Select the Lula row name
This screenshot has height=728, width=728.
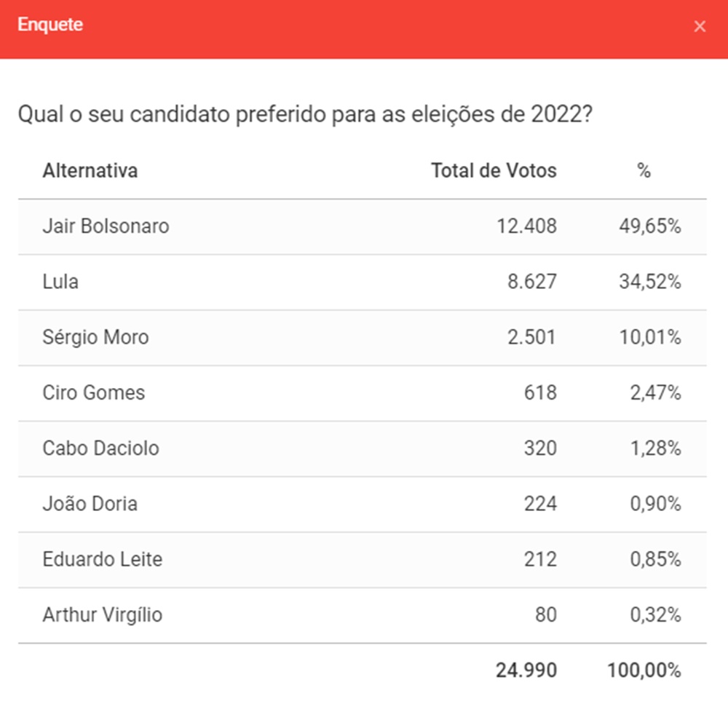(x=60, y=282)
